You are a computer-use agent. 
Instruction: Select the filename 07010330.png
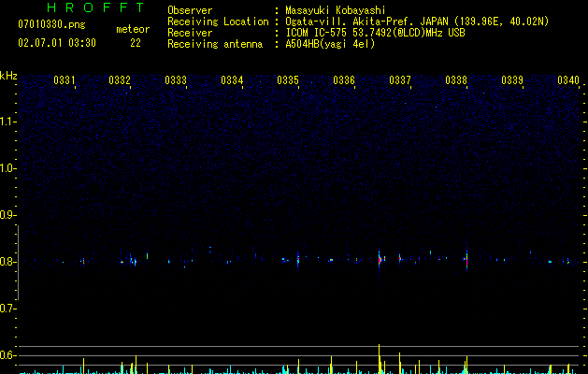tap(51, 25)
